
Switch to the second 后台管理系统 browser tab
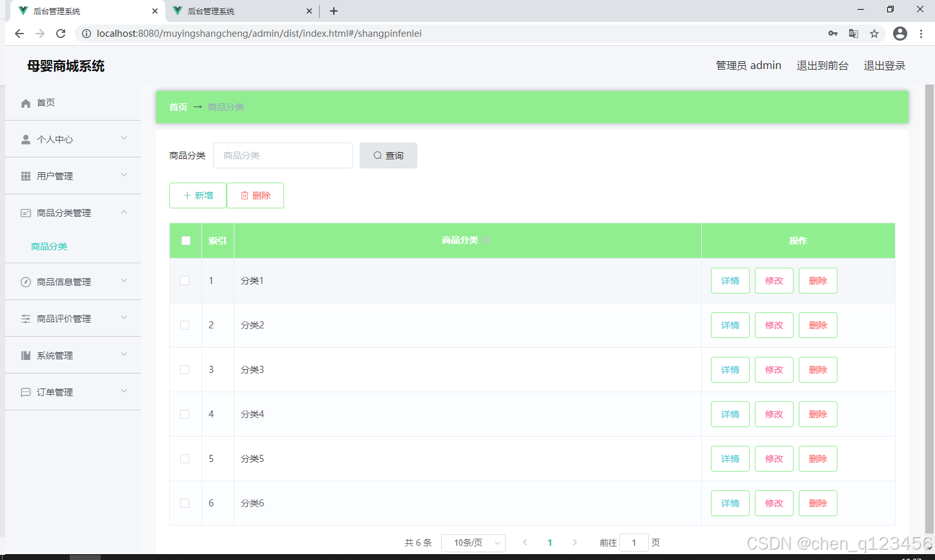[x=242, y=11]
